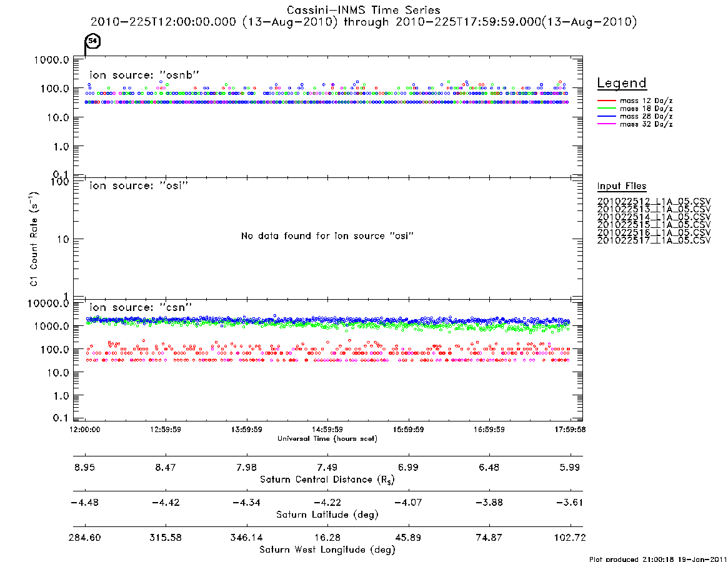Click the green mass 18 Da/z legend line

[606, 109]
